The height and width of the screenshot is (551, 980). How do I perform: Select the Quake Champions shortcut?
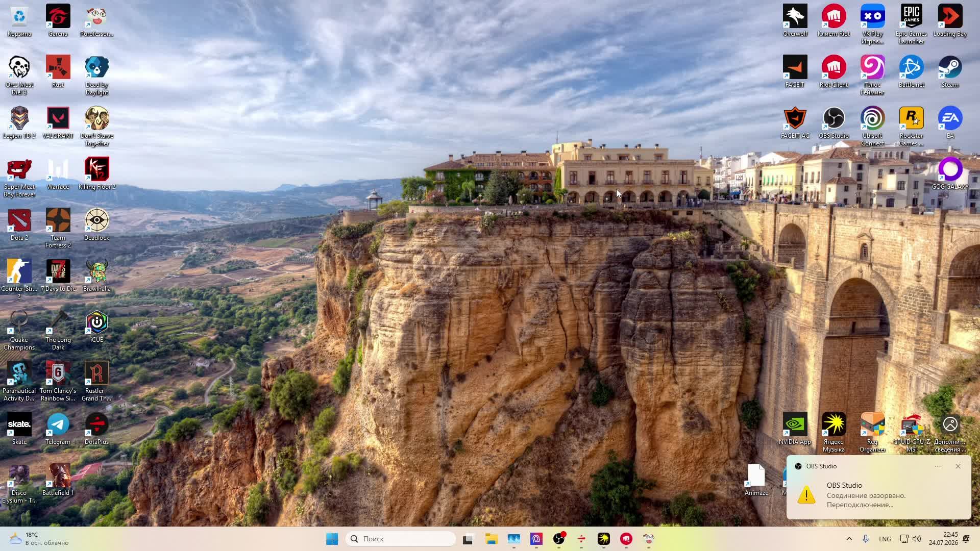pos(19,331)
